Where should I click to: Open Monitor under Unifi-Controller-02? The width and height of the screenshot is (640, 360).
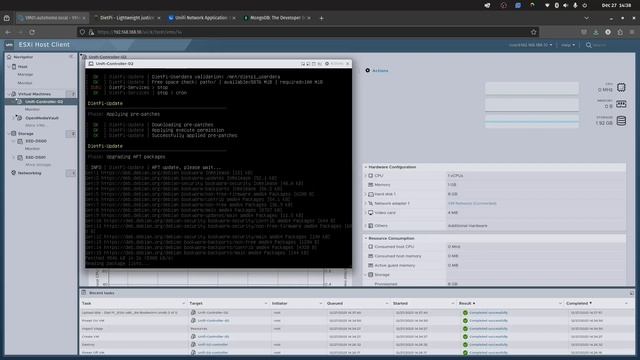(32, 109)
